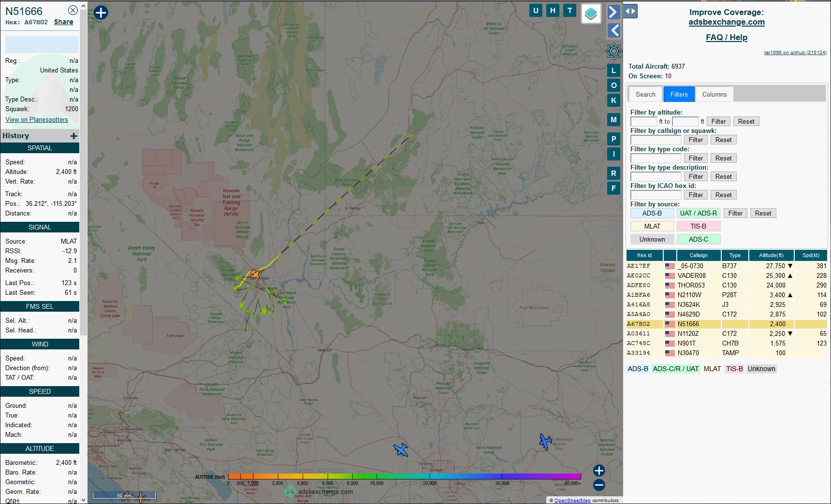Select Unknown source filter option

pos(652,239)
